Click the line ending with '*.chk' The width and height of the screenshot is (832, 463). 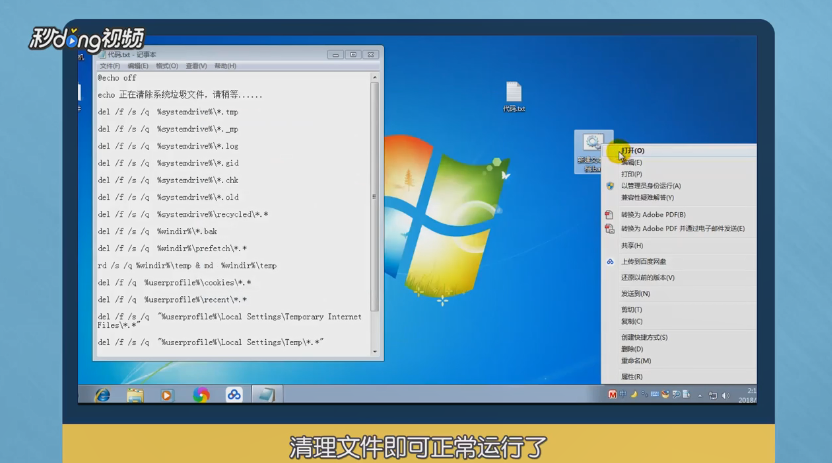(x=168, y=180)
